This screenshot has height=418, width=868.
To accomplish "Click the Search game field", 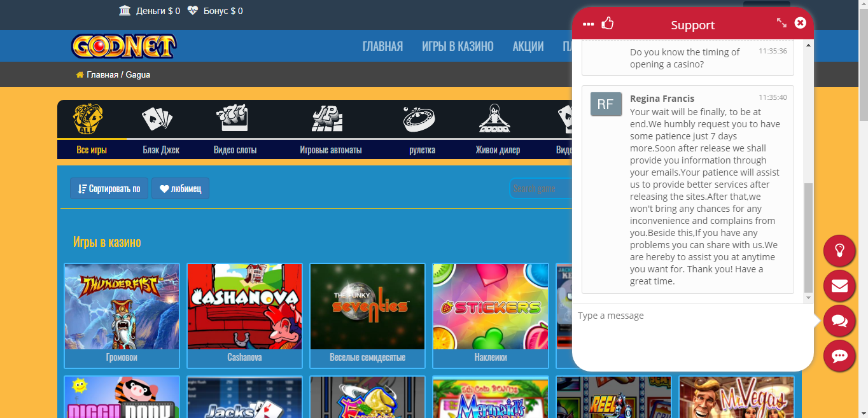I will pos(541,188).
